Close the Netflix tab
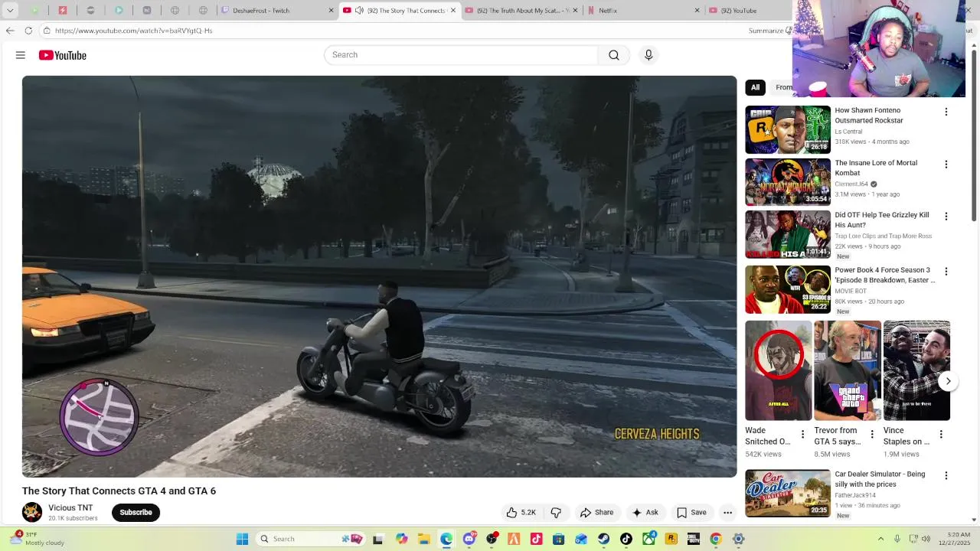Screen dimensions: 980x551 point(697,11)
